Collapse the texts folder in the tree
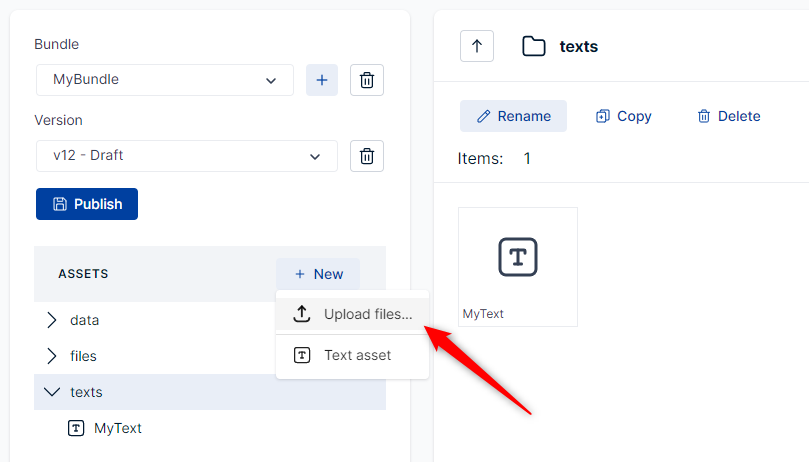Screen dimensions: 809x462 (x=52, y=392)
